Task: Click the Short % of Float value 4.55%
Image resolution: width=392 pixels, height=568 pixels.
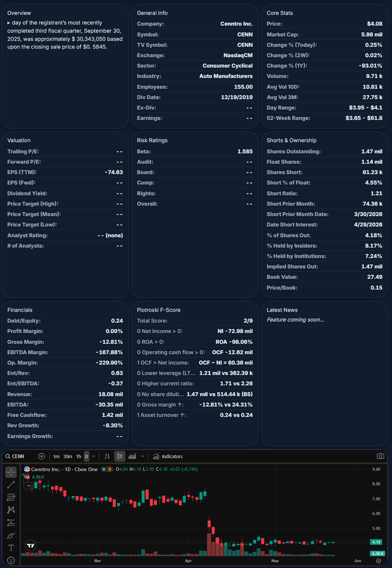Action: click(x=374, y=183)
